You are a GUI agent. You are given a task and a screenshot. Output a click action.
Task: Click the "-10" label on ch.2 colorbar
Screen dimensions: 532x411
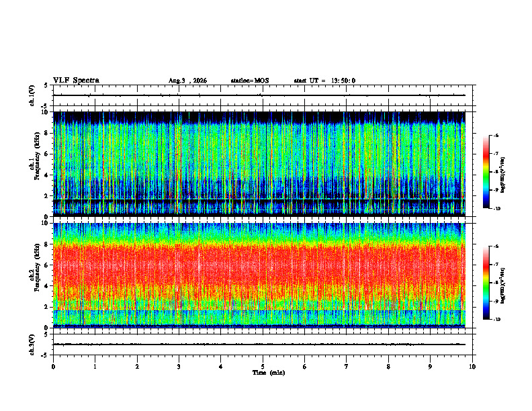tap(497, 320)
